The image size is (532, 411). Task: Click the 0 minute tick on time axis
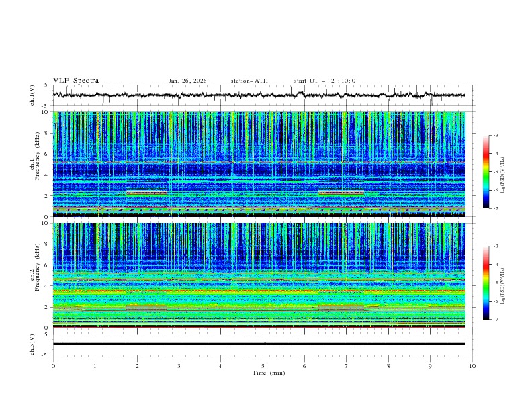[x=53, y=365]
